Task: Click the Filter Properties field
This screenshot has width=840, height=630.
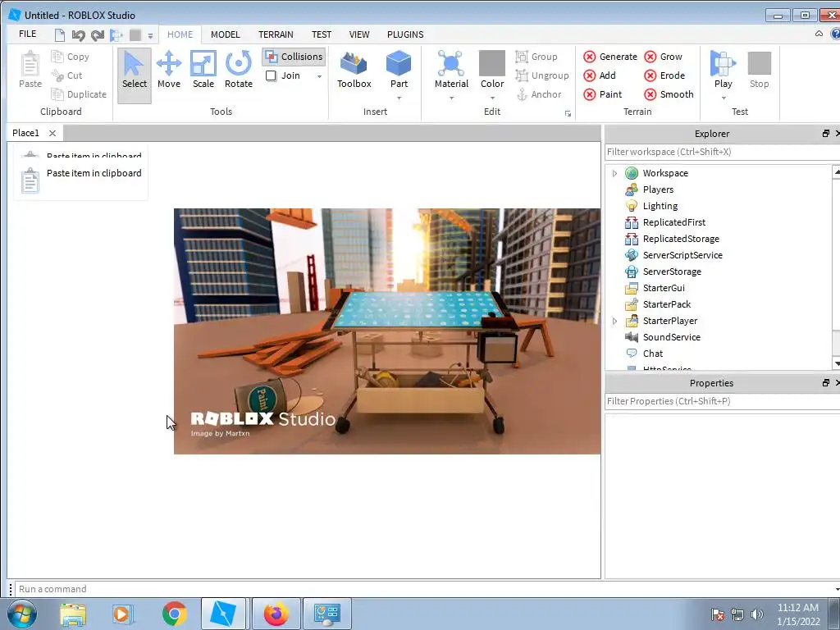Action: 722,401
